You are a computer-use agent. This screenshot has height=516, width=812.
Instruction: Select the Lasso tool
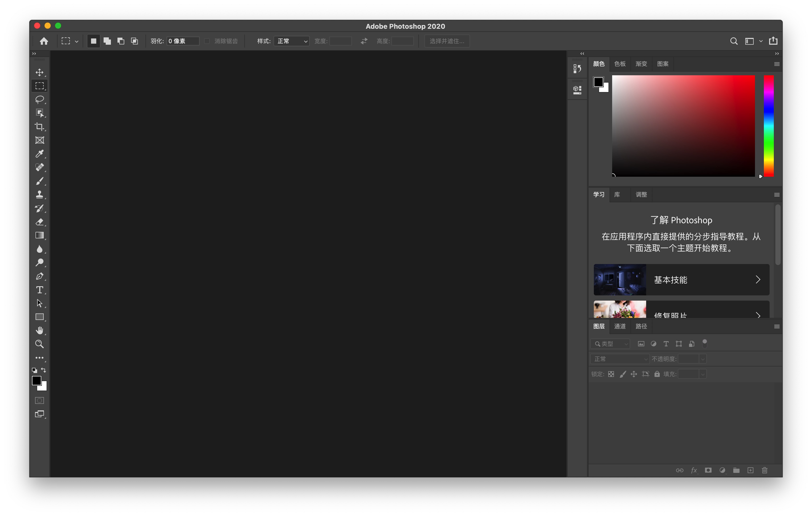(x=40, y=99)
